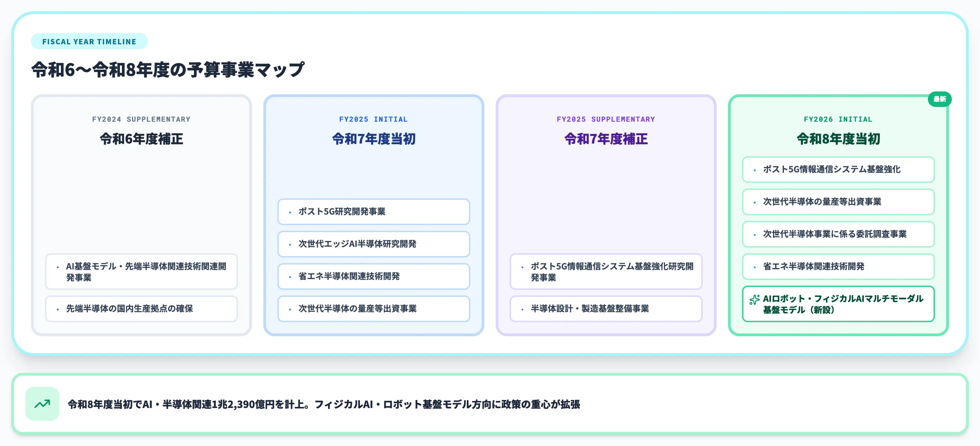
Task: Click FY2025 SUPPLEMENTARY label
Action: click(x=606, y=119)
